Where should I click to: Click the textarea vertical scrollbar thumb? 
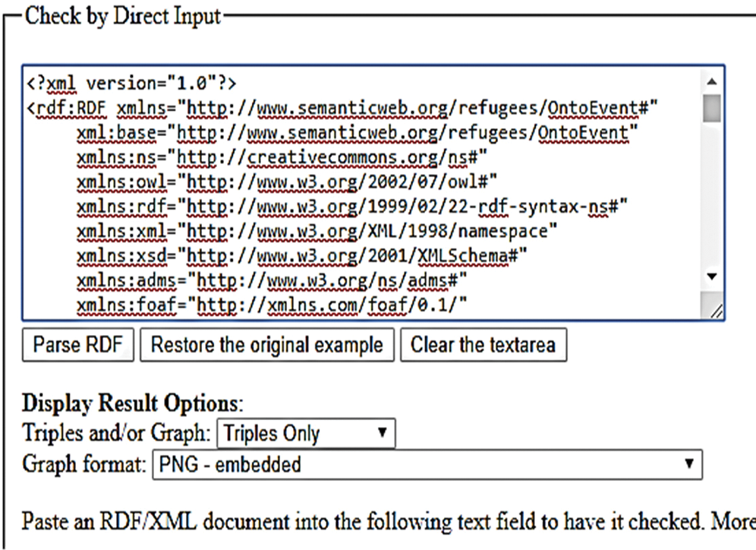[x=711, y=107]
